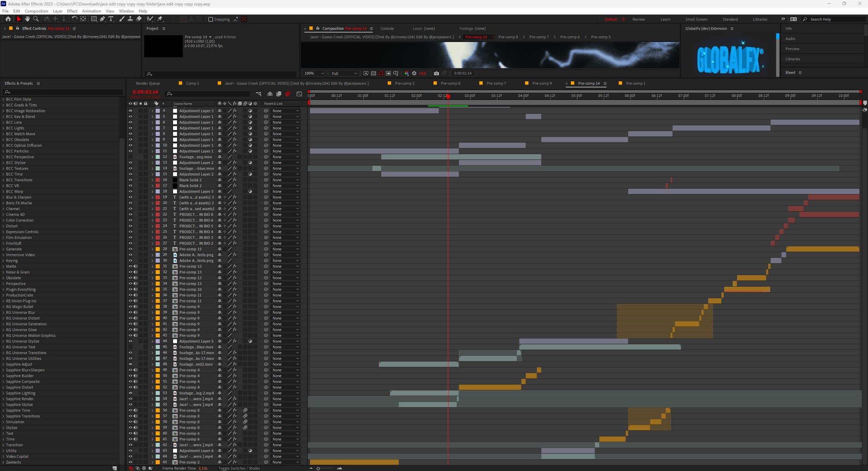This screenshot has height=471, width=868.
Task: Open the File menu
Action: (5, 11)
